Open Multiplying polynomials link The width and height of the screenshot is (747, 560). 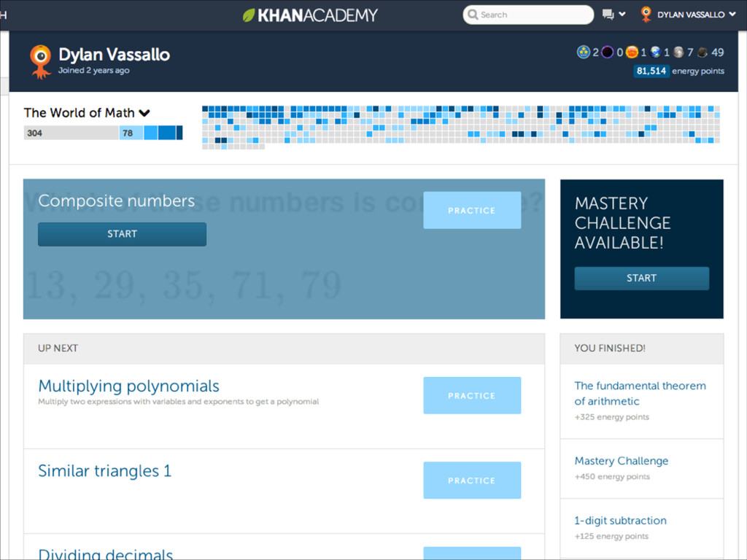tap(128, 386)
